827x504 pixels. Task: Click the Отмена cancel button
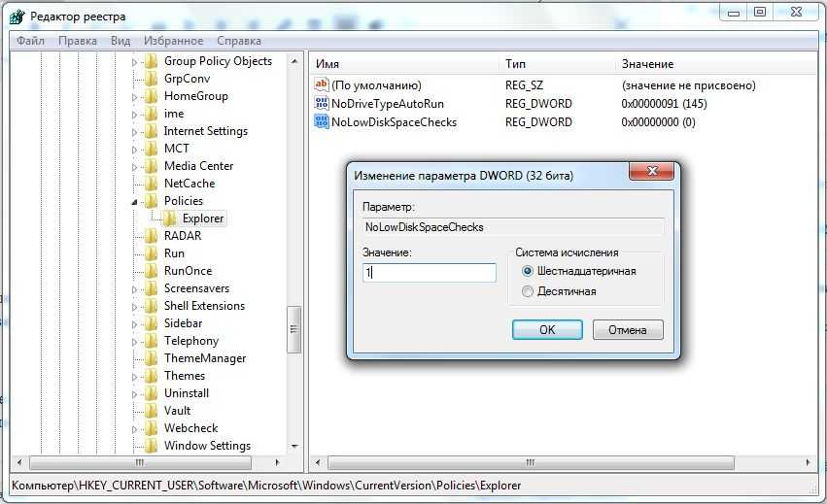pos(628,329)
